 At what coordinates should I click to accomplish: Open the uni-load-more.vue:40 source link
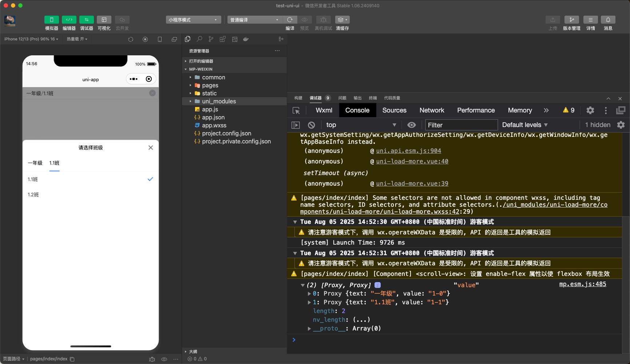(x=412, y=161)
